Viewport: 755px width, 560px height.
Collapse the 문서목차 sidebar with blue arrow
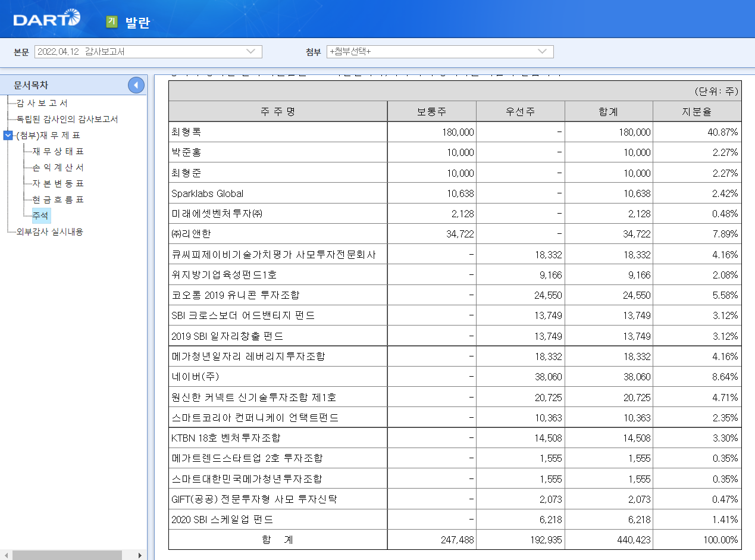[x=136, y=85]
